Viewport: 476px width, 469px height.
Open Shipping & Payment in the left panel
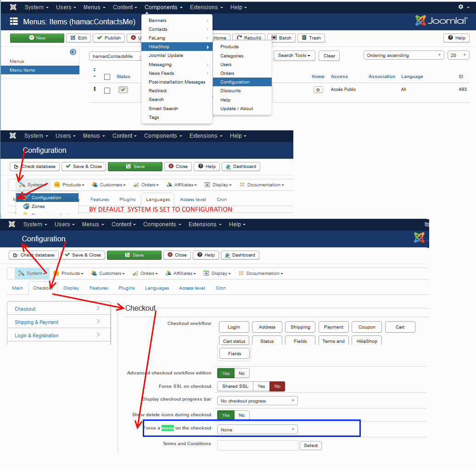coord(59,322)
